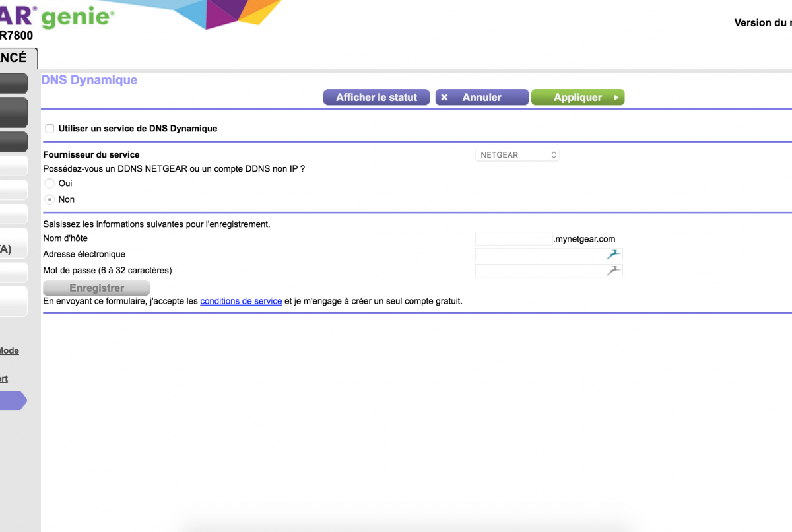Screen dimensions: 792x532
Task: Click Mot de passe (6 à 32 caractères) label
Action: click(108, 270)
